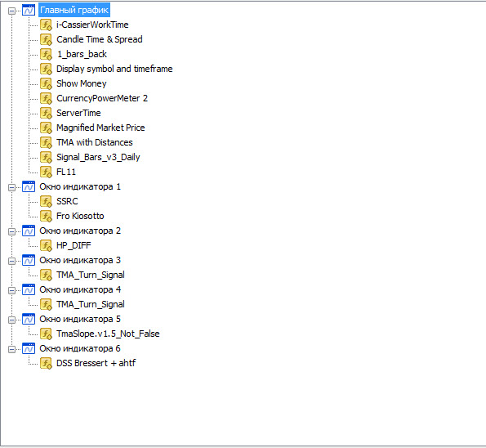This screenshot has width=486, height=448.
Task: Click the window icon beside Окно индикатора 2
Action: tap(29, 231)
